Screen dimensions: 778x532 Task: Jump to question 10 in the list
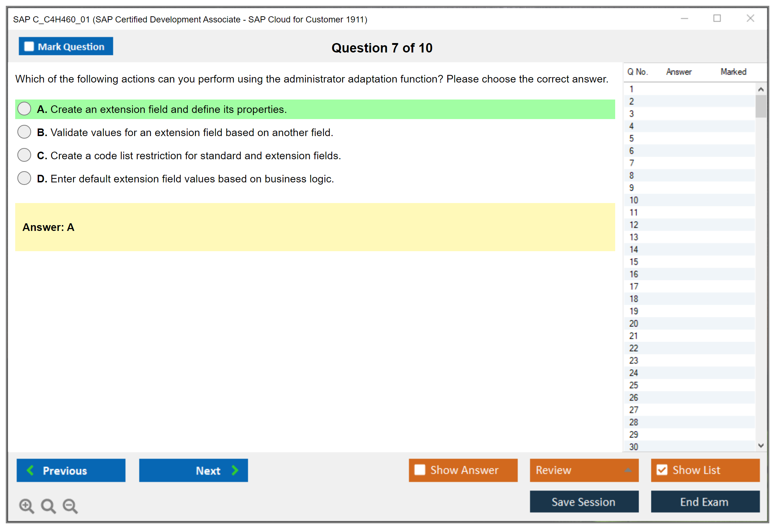tap(634, 200)
